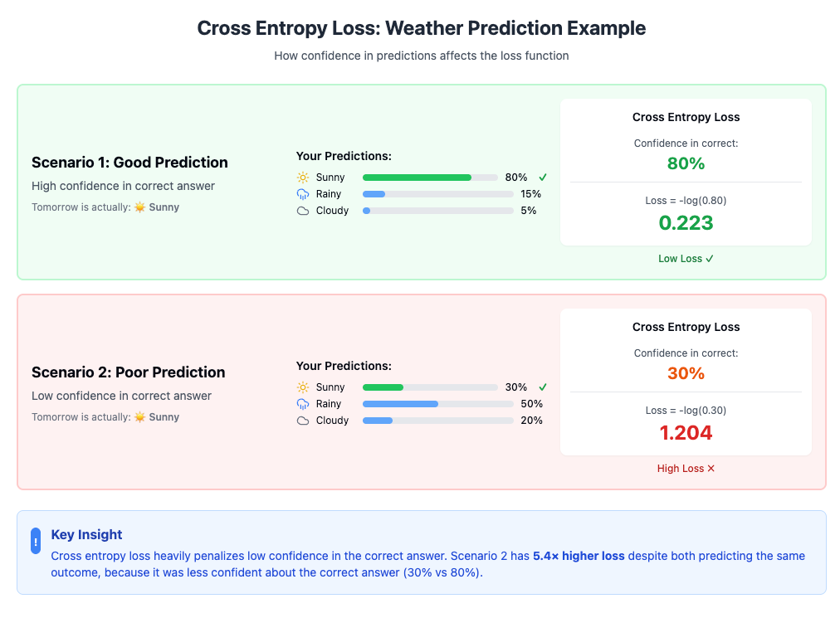This screenshot has height=618, width=840.
Task: Click the Rainy 50% blue progress bar
Action: 438,404
